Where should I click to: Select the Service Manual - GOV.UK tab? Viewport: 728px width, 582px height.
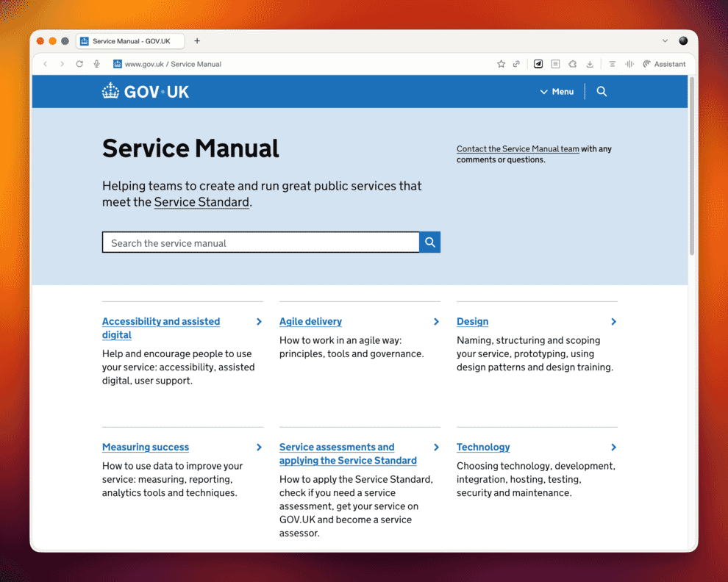click(130, 41)
